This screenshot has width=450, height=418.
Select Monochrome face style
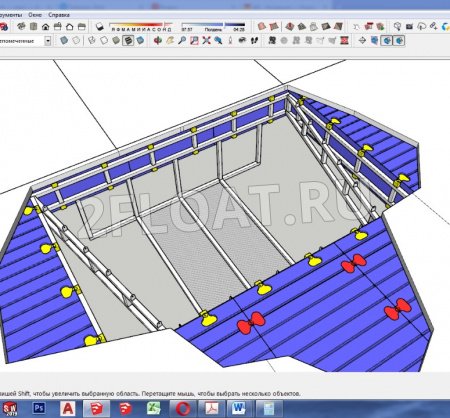(140, 41)
